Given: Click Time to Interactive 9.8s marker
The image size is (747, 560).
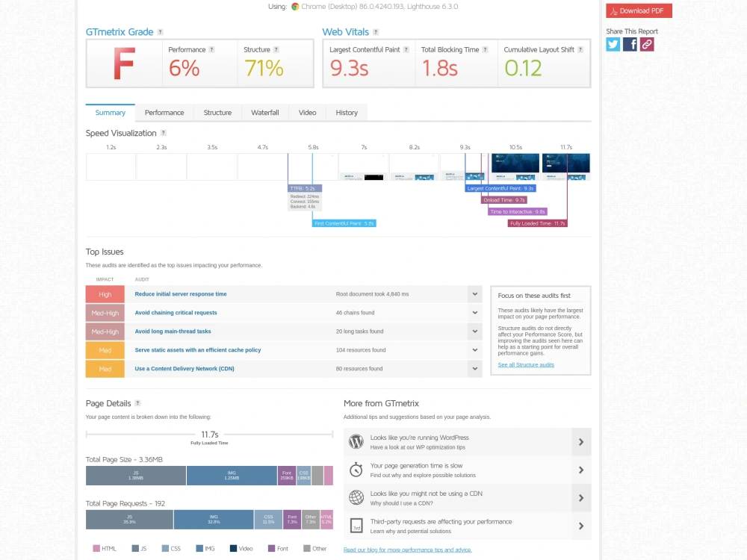Looking at the screenshot, I should click(518, 212).
